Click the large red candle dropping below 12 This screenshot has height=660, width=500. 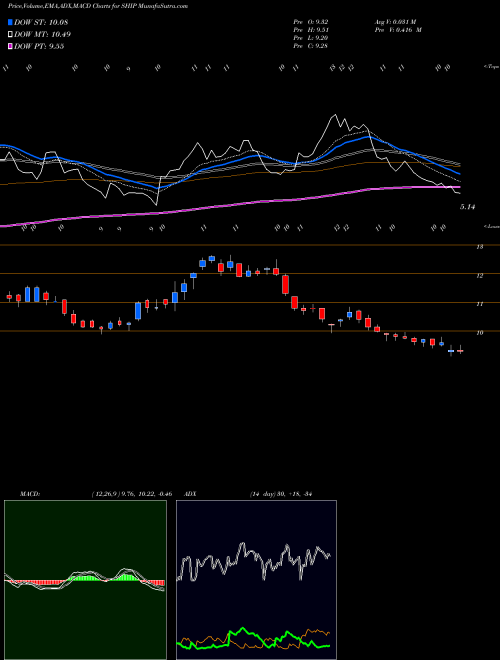[x=285, y=285]
